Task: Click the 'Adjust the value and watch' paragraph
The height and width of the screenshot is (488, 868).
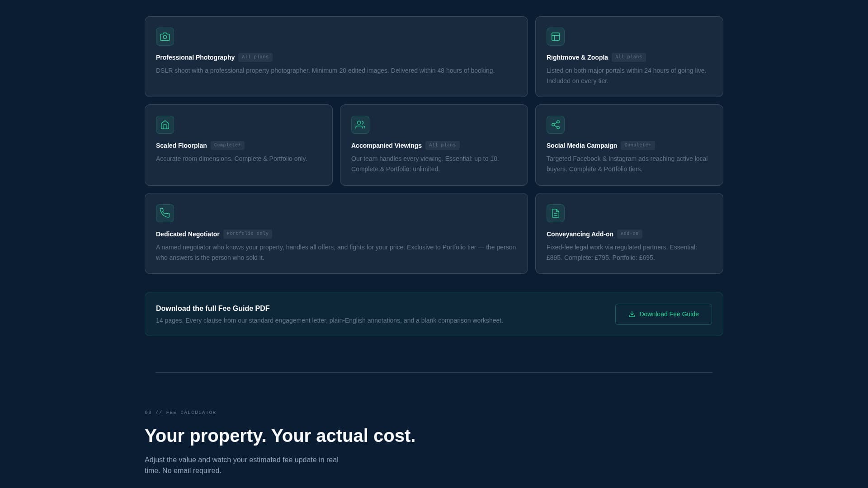Action: 241,465
